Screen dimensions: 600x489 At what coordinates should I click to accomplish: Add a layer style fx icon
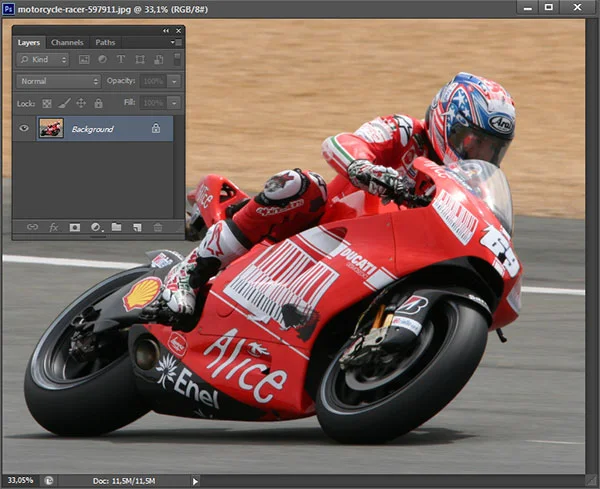pyautogui.click(x=54, y=227)
